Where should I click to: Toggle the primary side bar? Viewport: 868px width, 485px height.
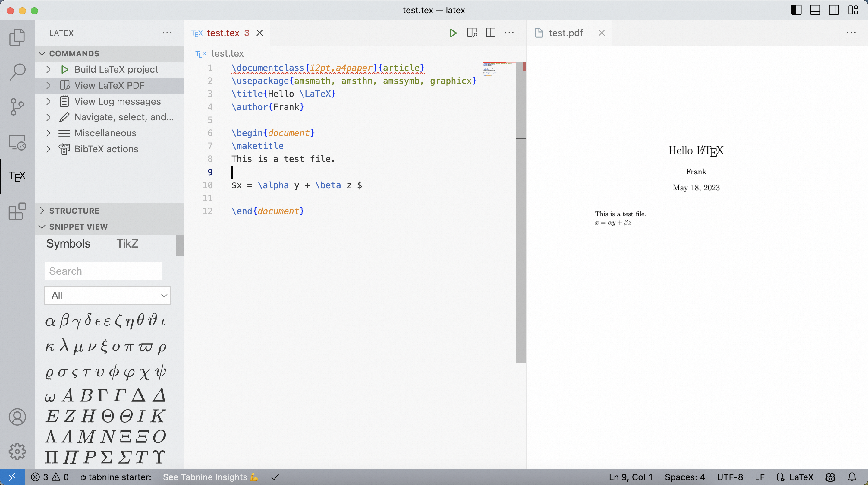(x=796, y=10)
